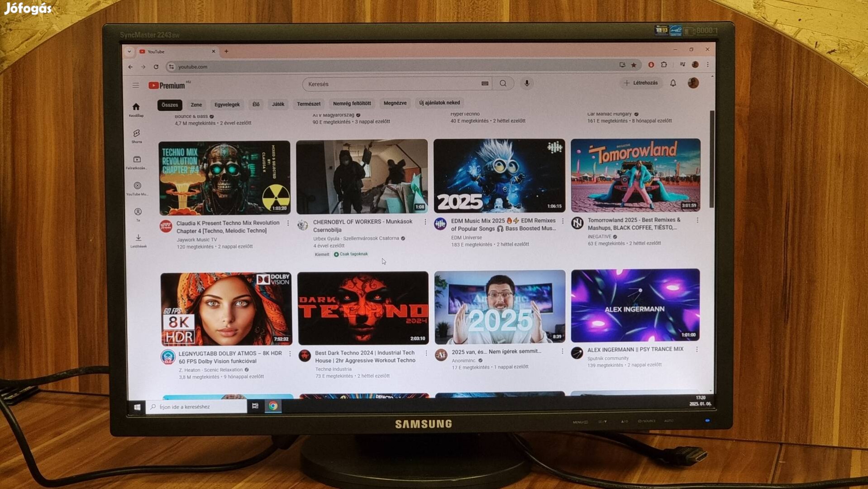Open options for Claudia K Techno Mix video
The image size is (868, 489).
pos(288,223)
